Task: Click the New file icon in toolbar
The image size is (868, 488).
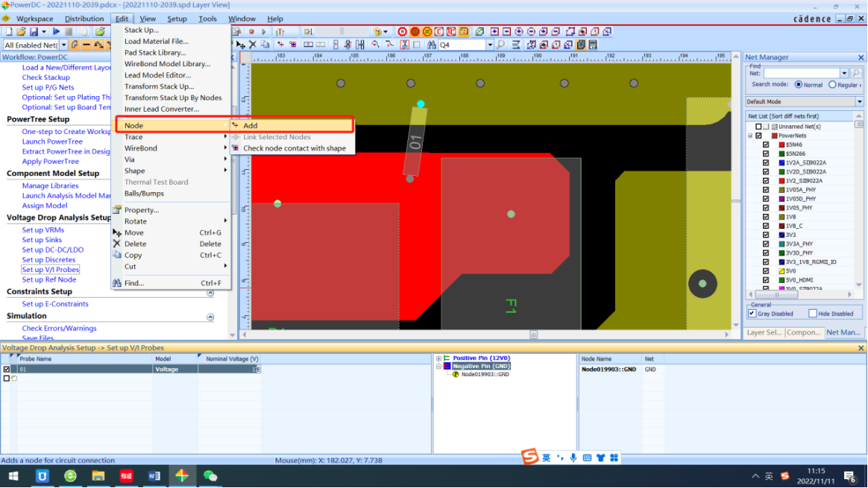Action: (x=9, y=31)
